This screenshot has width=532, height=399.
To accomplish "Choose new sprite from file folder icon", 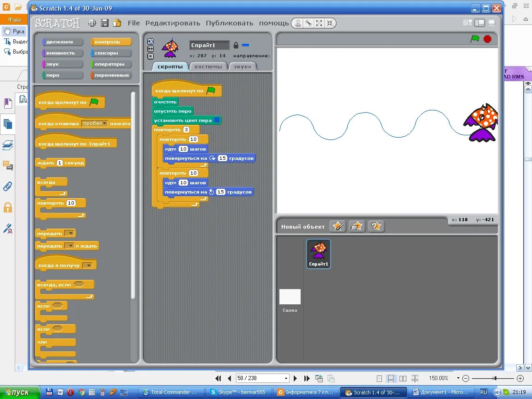I will coord(357,226).
